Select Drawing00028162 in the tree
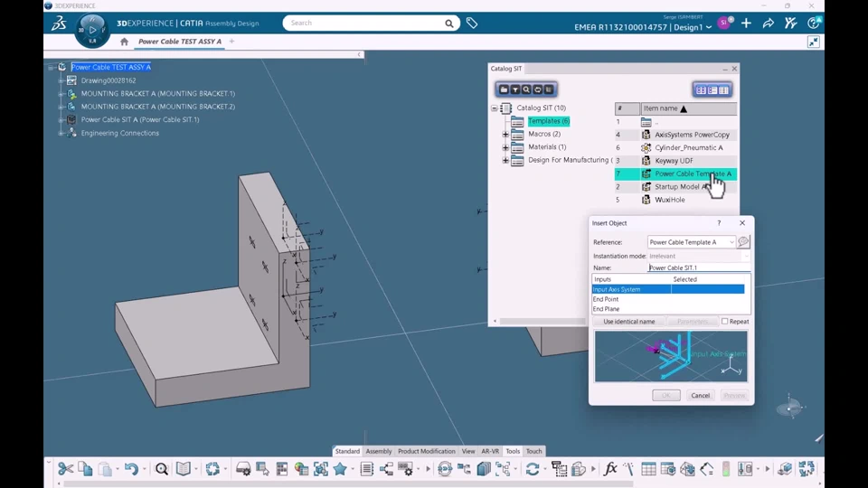Screen dimensions: 868x488 (x=108, y=80)
